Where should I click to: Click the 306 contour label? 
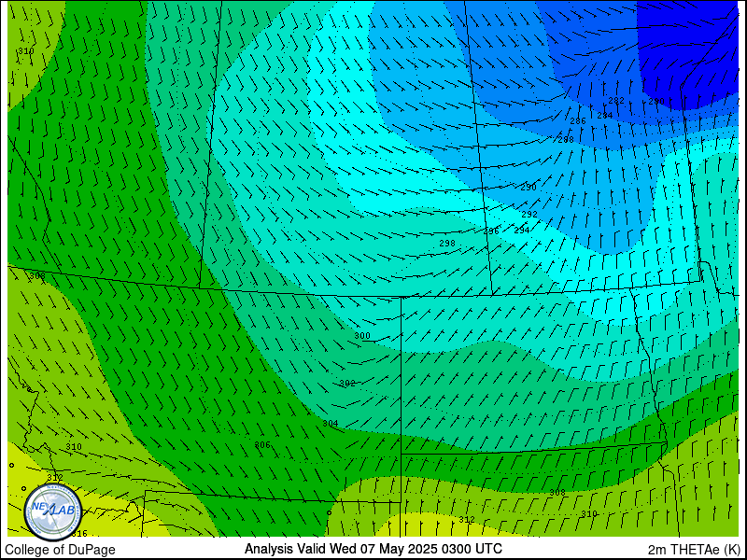(262, 445)
